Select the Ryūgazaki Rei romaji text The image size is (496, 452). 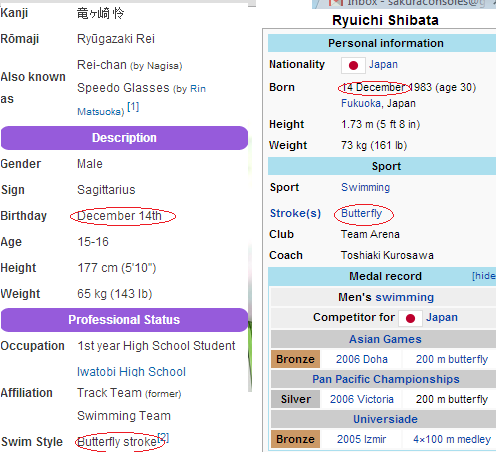pyautogui.click(x=116, y=39)
